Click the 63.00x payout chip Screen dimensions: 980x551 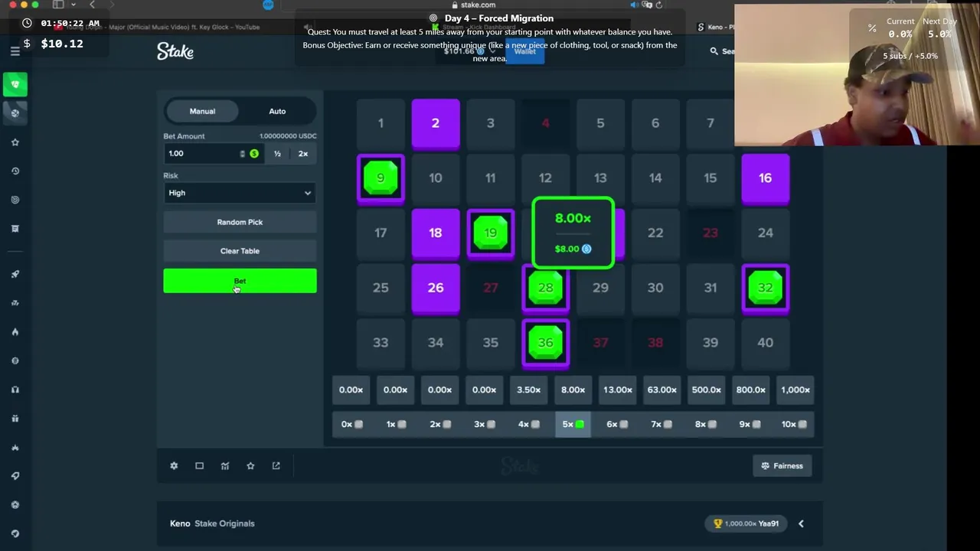661,390
